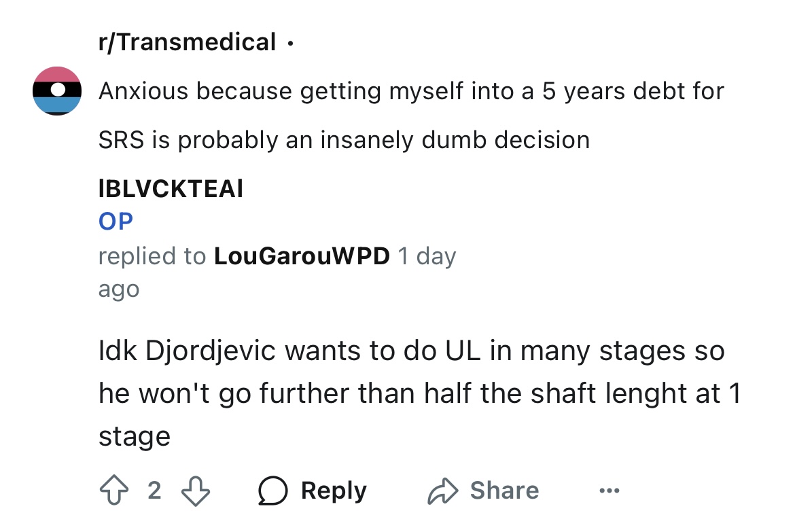Click the blue OP badge
This screenshot has width=795, height=532.
pyautogui.click(x=116, y=221)
